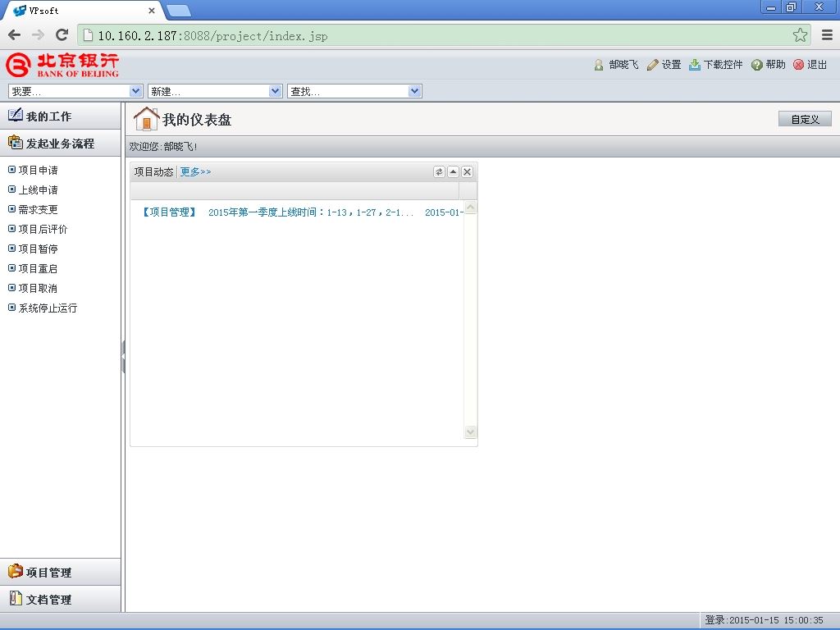Click the panel scrollbar up arrow

[470, 208]
